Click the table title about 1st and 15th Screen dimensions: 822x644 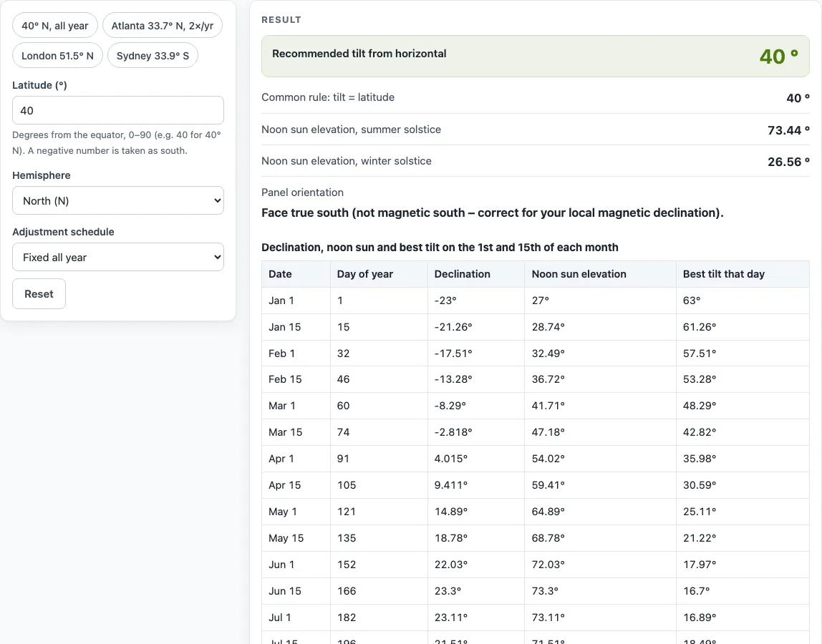click(x=440, y=248)
